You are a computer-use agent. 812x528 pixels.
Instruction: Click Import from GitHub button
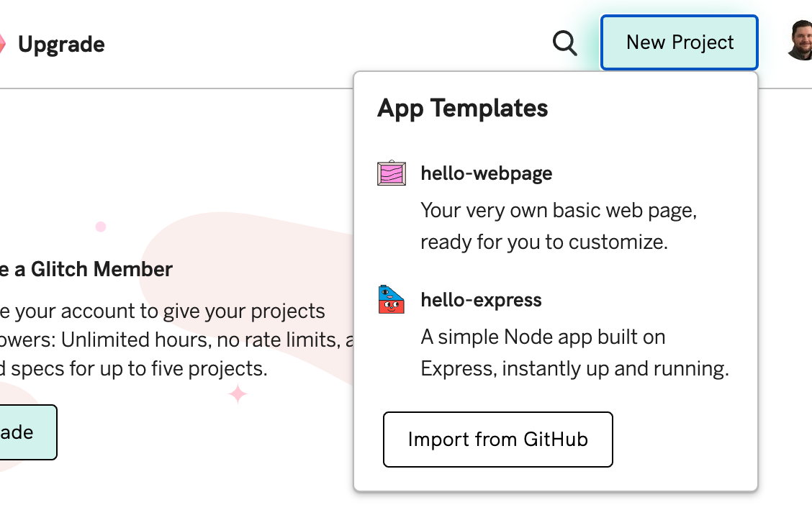coord(497,440)
